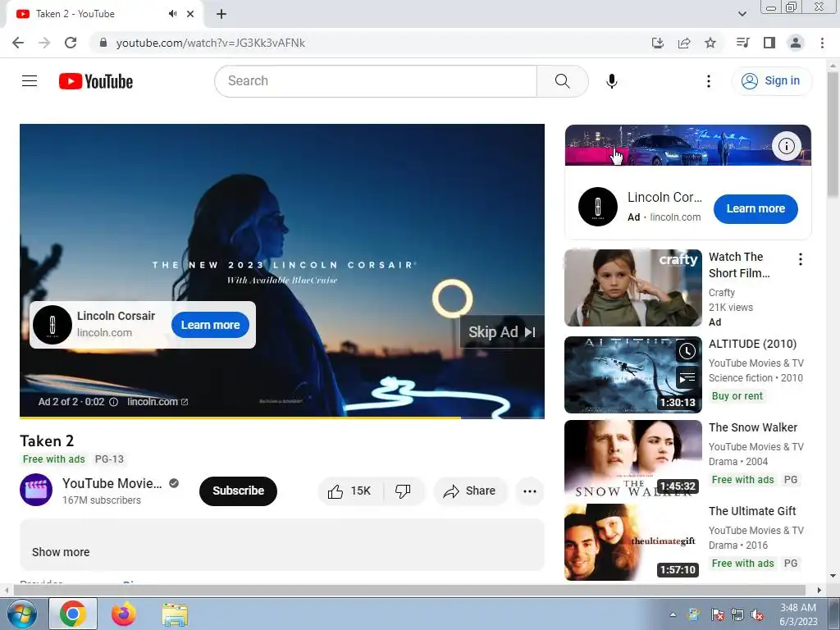
Task: Add ALTITUDE to Watch later
Action: tap(687, 351)
